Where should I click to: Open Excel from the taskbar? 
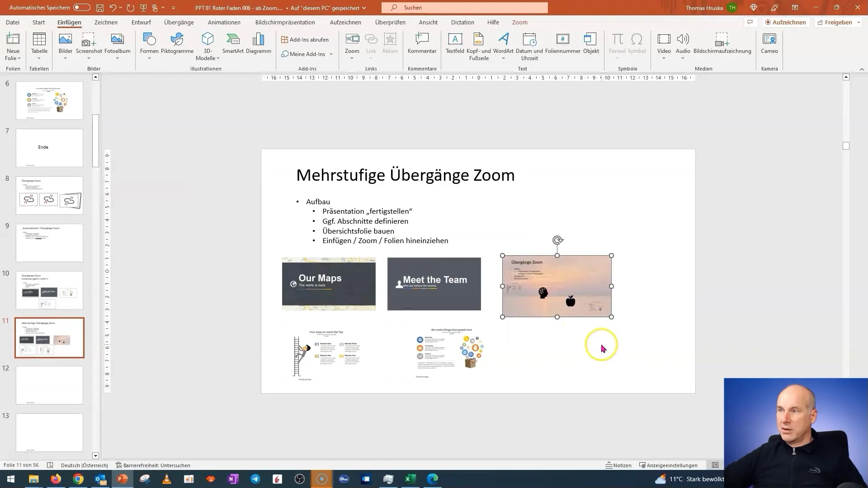point(410,479)
